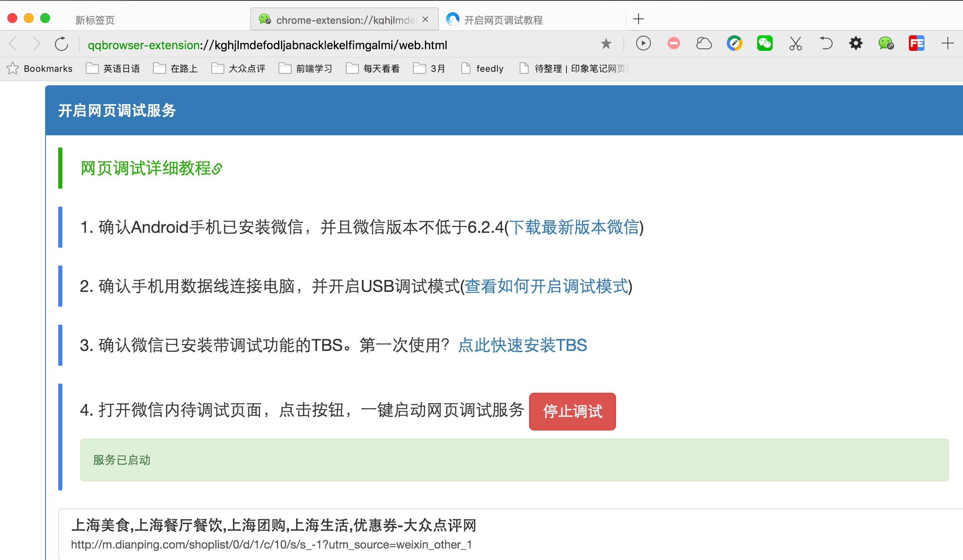Bookmark page with the star icon

pos(606,43)
